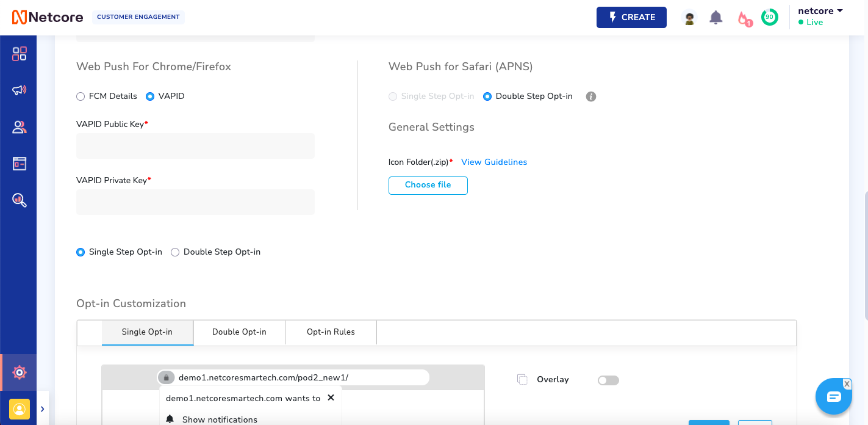Open the View Guidelines link
This screenshot has width=868, height=425.
pos(494,162)
